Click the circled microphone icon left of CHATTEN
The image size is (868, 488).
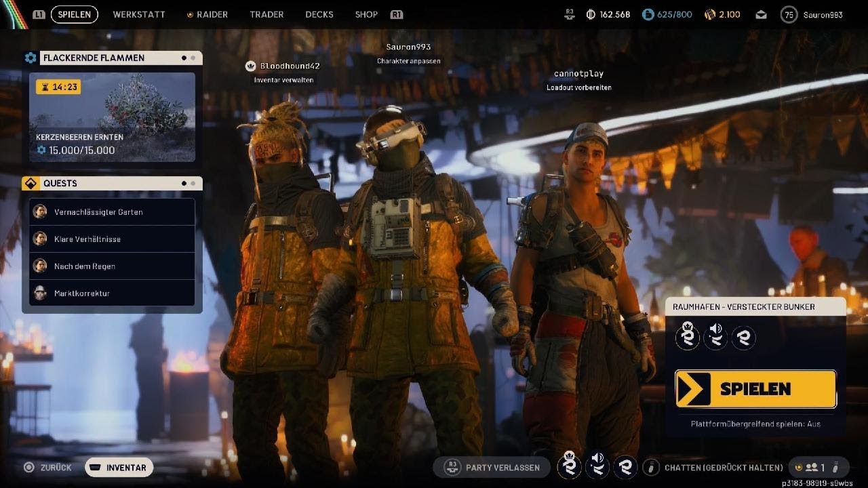(x=651, y=467)
